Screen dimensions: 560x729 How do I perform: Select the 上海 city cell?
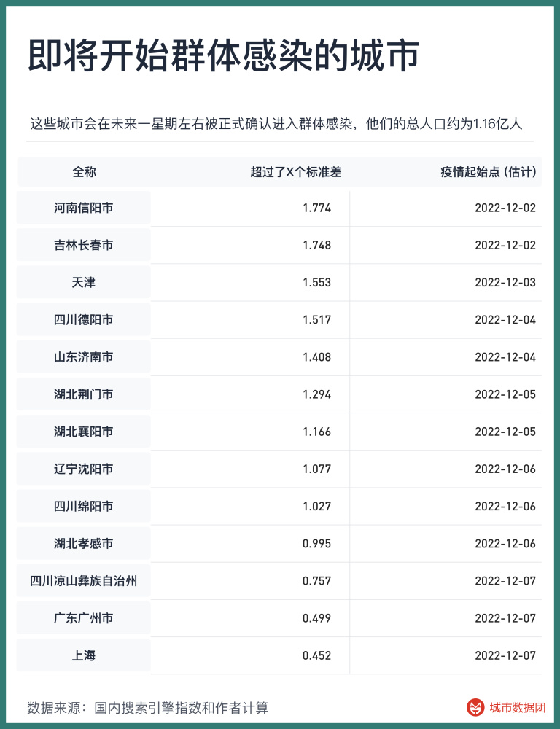84,655
